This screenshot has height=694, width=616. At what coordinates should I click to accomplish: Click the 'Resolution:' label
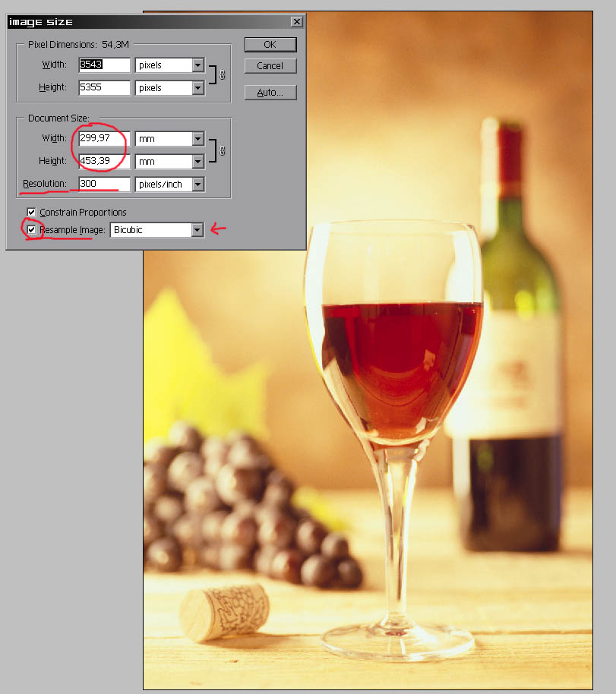tap(44, 184)
